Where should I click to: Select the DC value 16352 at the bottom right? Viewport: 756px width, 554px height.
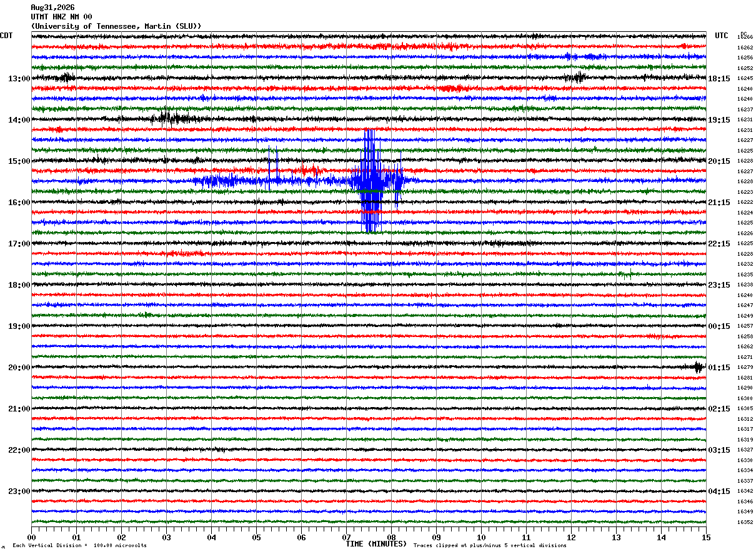[745, 522]
